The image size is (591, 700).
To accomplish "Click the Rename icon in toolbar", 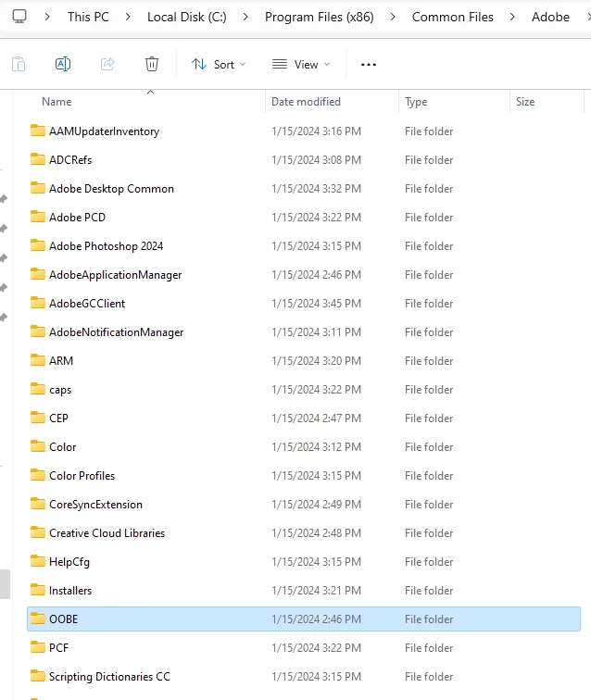I will pyautogui.click(x=63, y=64).
